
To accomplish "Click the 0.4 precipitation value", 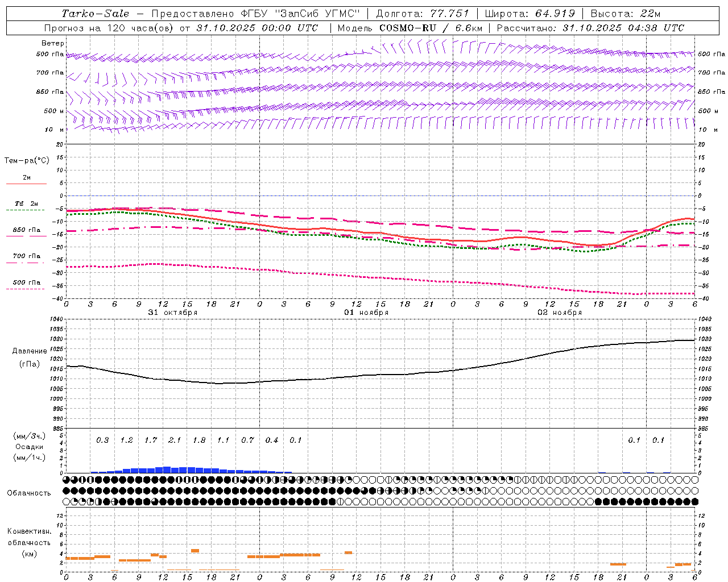I will coord(272,440).
